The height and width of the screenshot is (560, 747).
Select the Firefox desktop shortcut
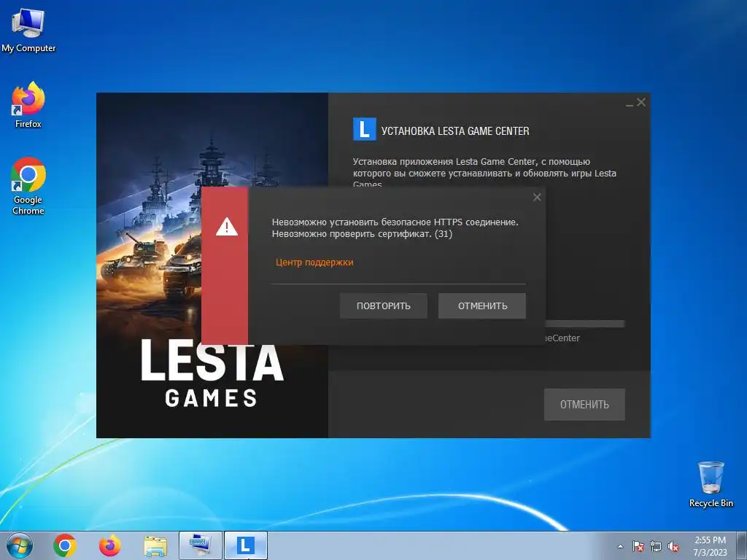point(28,105)
